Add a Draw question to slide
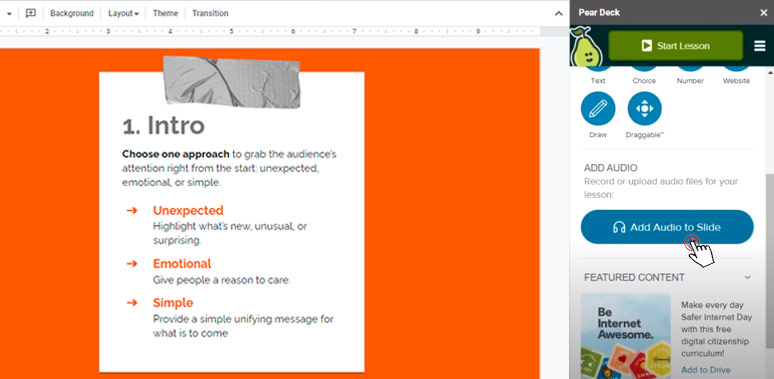The image size is (774, 379). pos(598,109)
